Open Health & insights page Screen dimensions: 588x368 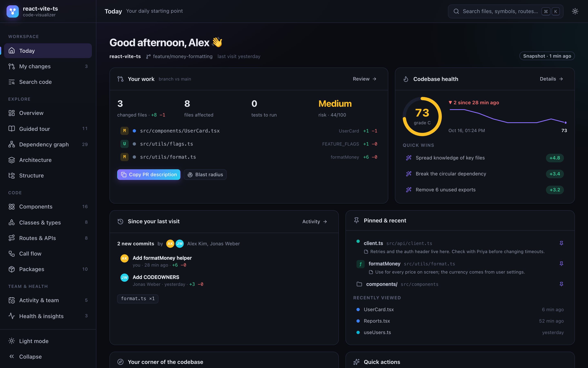[48, 316]
